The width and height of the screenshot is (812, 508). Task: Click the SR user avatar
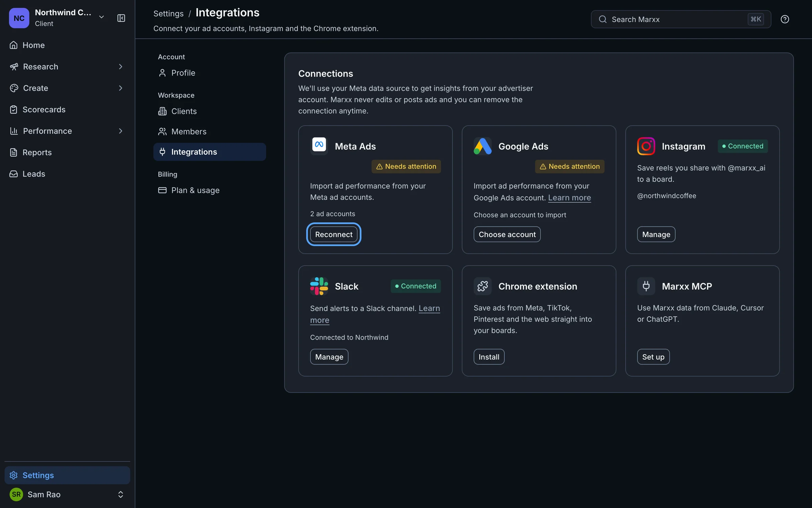tap(16, 494)
